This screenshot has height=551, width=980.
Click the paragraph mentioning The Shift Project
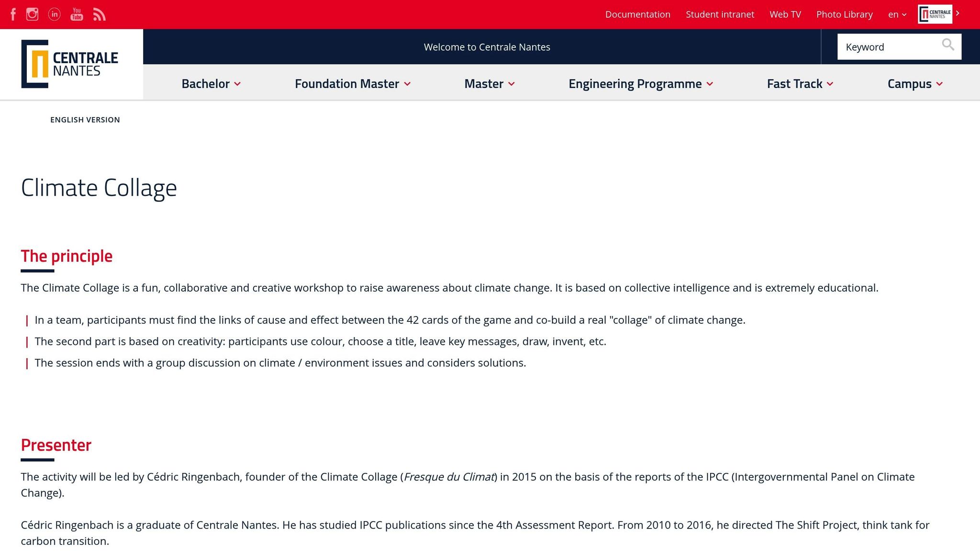475,533
